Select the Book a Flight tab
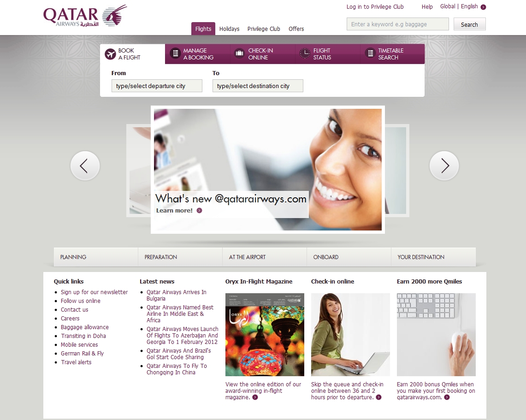Viewport: 526px width, 420px height. point(132,53)
